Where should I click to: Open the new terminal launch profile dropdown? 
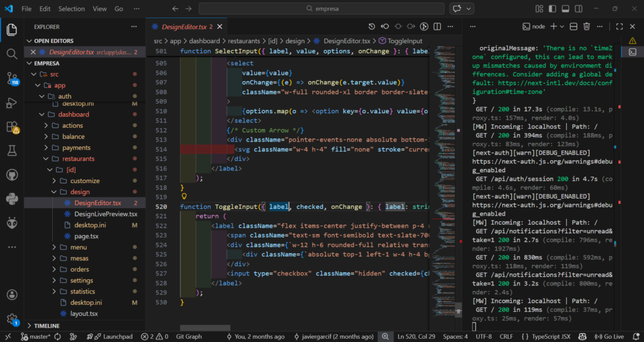(562, 26)
